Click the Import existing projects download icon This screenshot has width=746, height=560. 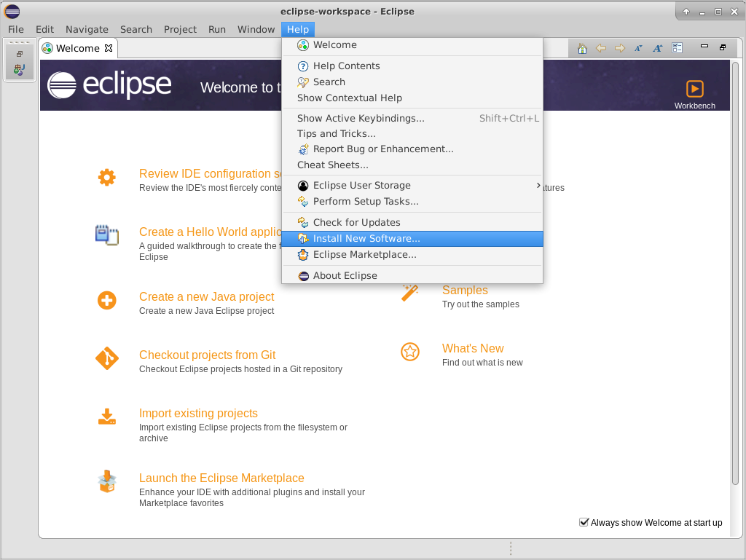point(107,417)
